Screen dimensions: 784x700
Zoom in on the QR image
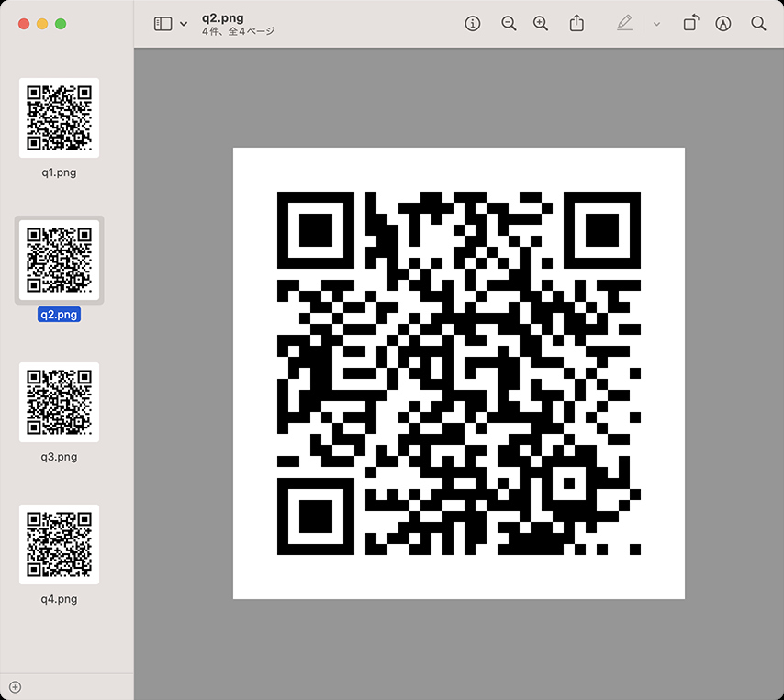(x=541, y=24)
